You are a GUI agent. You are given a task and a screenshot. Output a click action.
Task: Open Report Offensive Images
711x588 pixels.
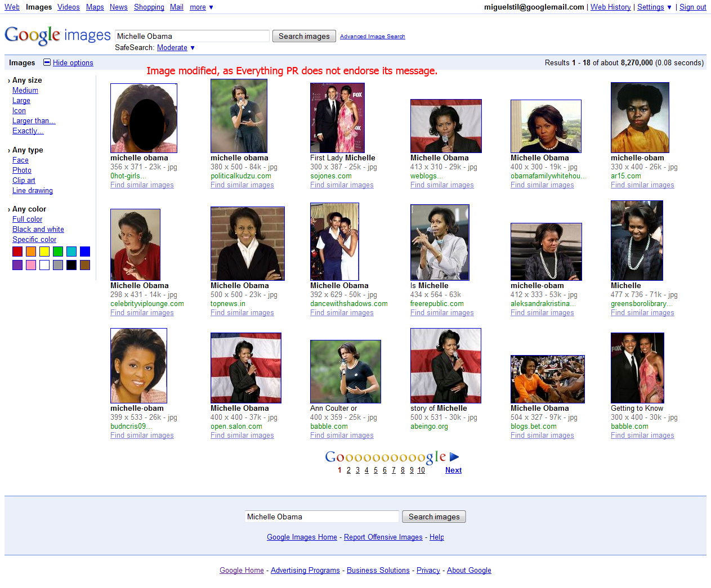[x=383, y=537]
